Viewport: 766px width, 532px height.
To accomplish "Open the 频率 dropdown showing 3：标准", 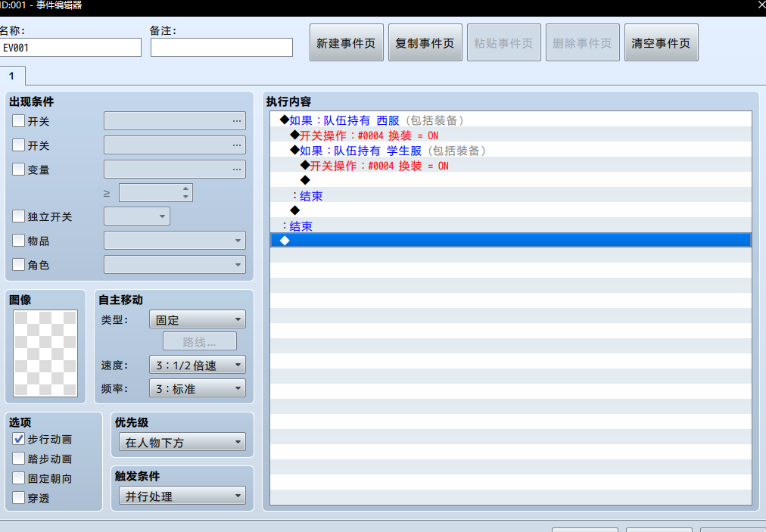I will pos(198,388).
